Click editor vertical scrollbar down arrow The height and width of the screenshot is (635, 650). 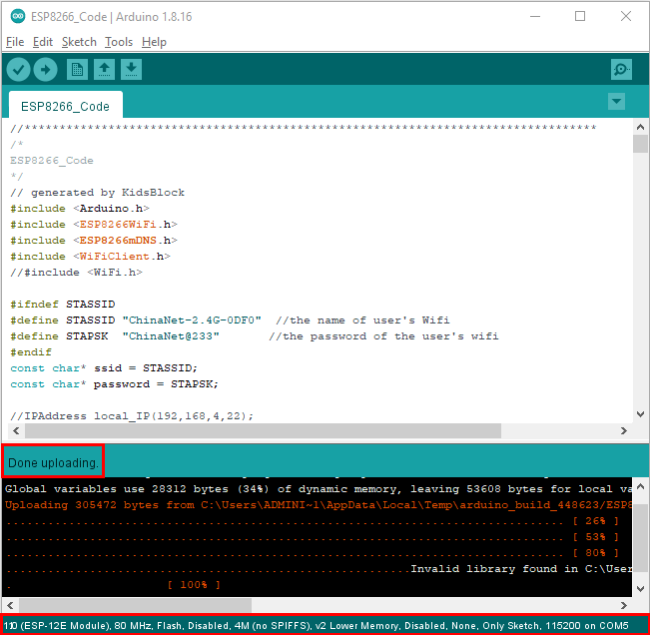640,414
